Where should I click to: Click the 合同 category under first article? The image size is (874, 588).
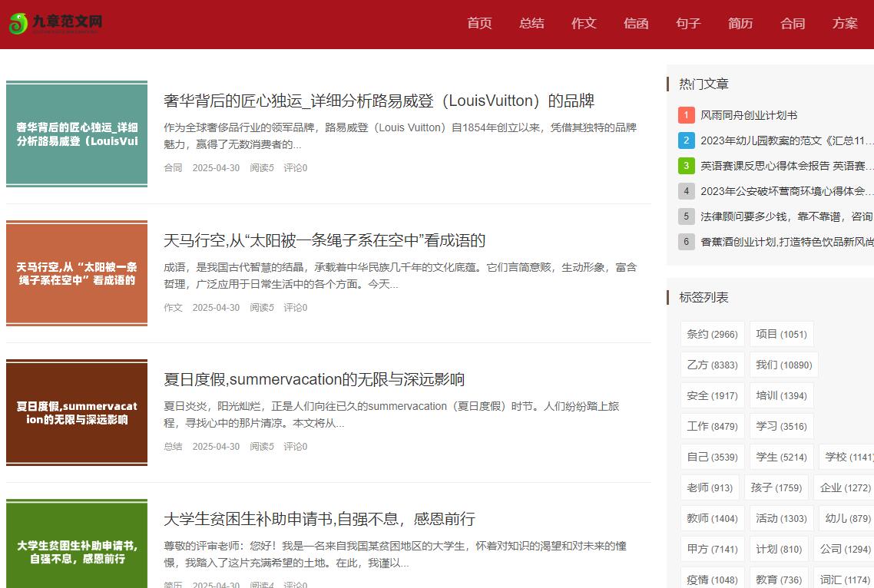(173, 167)
